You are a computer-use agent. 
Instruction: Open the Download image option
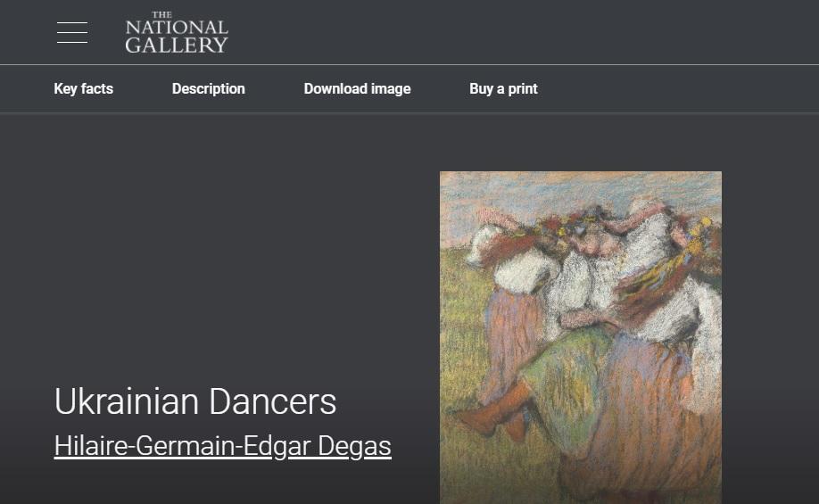click(x=357, y=89)
